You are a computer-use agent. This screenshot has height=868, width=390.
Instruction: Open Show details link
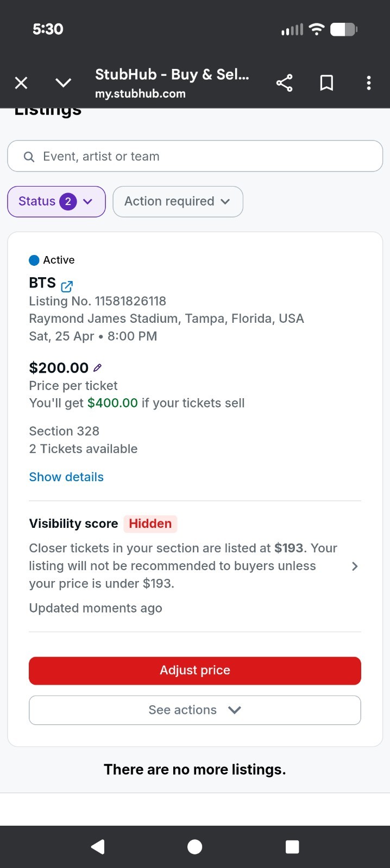pos(66,477)
